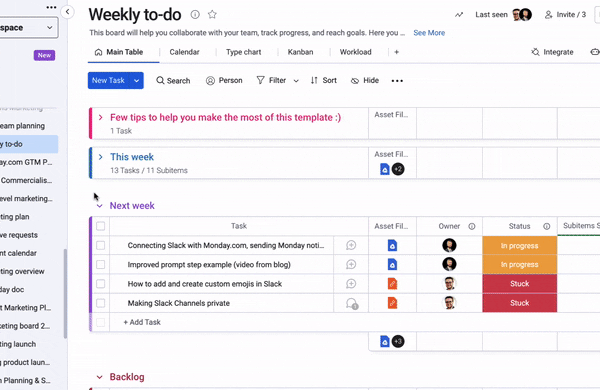Open PDF asset of Making Slack Channels private

[392, 303]
